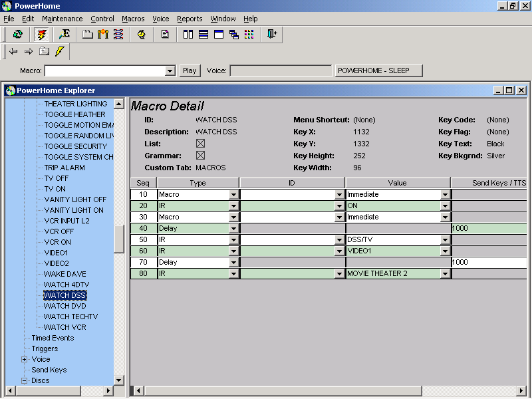Expand the Voice tree node
This screenshot has width=532, height=399.
pos(24,359)
